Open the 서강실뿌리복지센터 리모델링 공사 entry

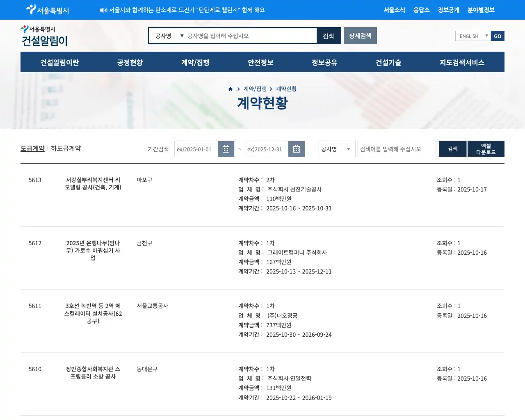coord(93,183)
